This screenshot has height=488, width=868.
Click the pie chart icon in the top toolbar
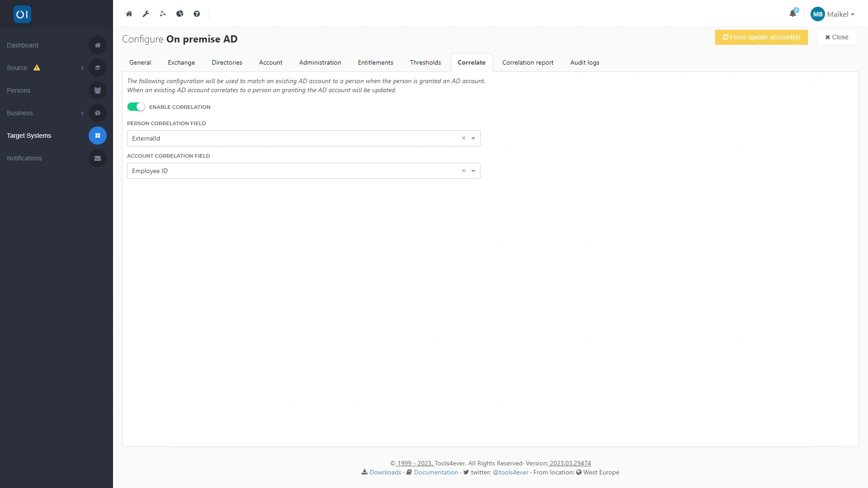click(x=180, y=14)
